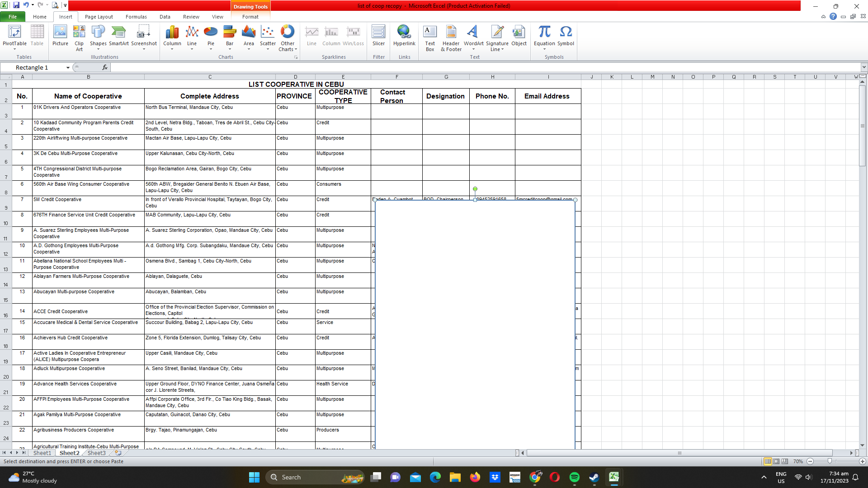The height and width of the screenshot is (488, 868).
Task: Switch to the Formulas ribbon tab
Action: tap(136, 17)
